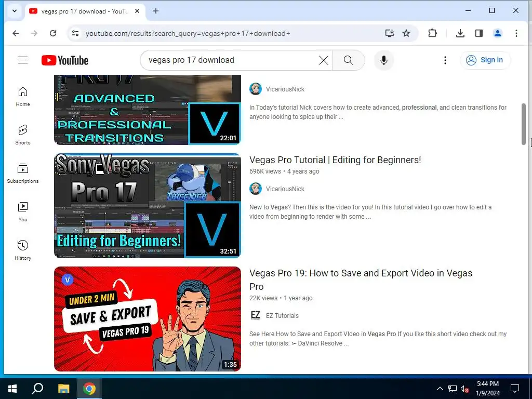Clear the search box with the X icon

(x=323, y=60)
